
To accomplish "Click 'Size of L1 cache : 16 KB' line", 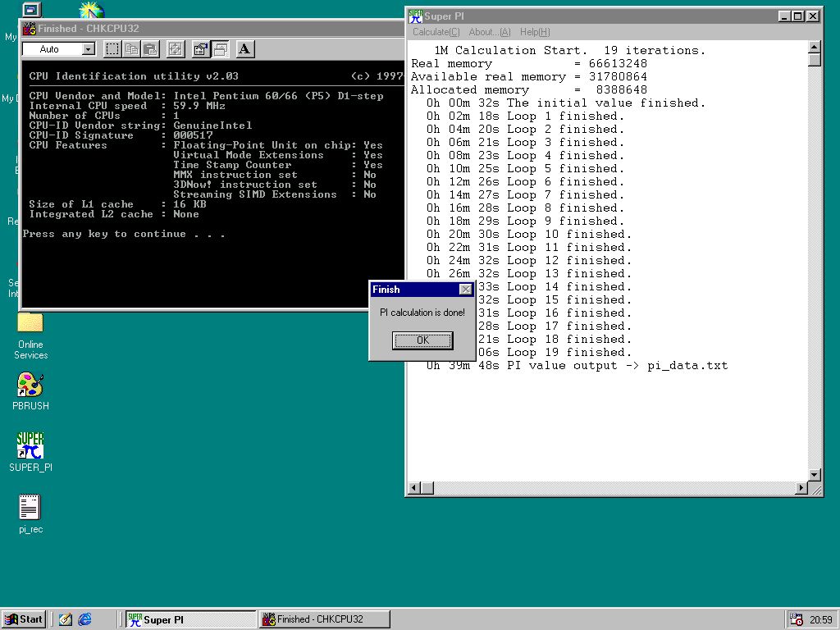I will [117, 204].
